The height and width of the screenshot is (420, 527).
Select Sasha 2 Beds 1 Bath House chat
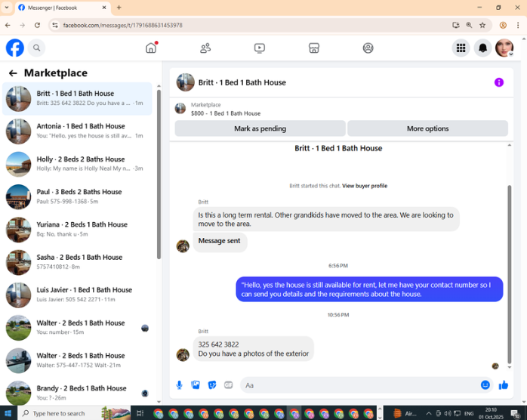coord(77,262)
